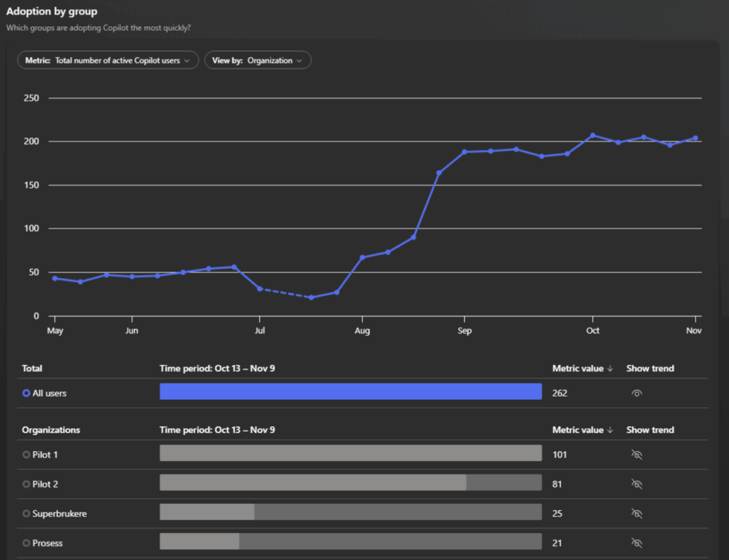The height and width of the screenshot is (560, 729).
Task: Click the Superbrukere label text
Action: [x=60, y=514]
